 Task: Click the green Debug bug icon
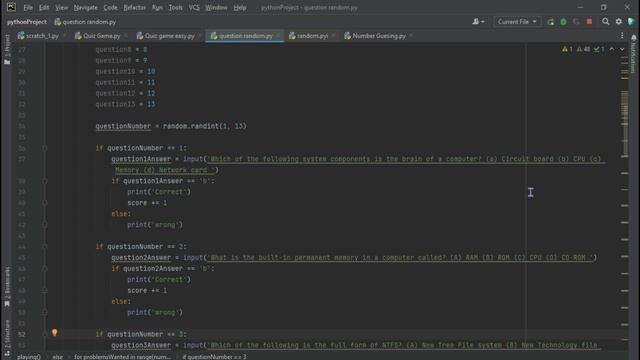click(564, 22)
